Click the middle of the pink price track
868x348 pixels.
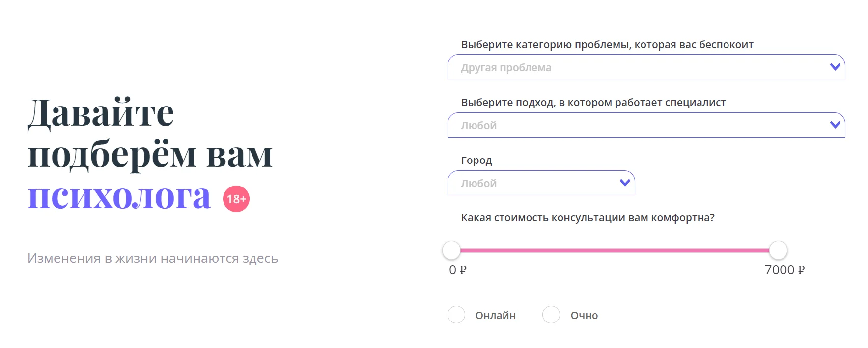[x=615, y=250]
